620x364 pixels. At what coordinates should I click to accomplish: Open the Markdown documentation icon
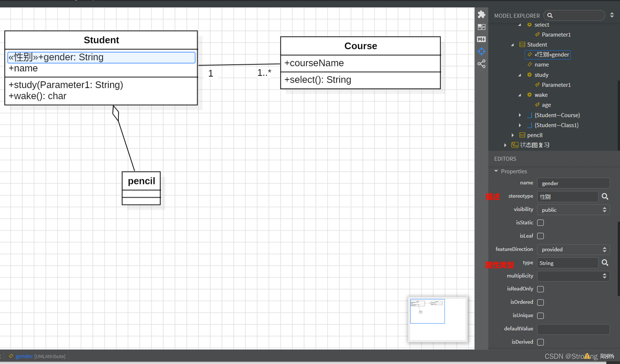click(481, 39)
